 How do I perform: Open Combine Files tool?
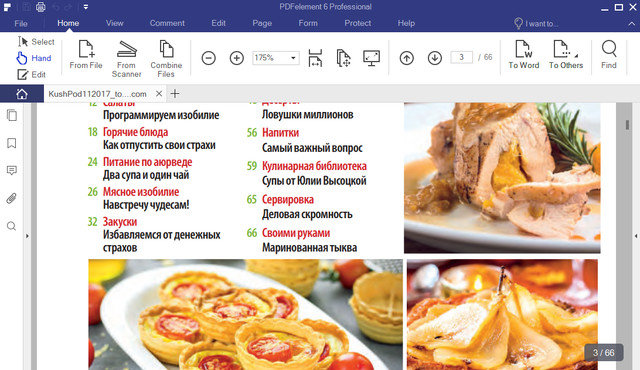click(166, 59)
